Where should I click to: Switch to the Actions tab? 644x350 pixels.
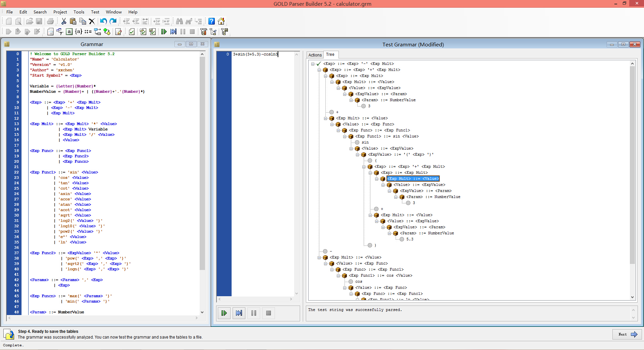click(315, 55)
